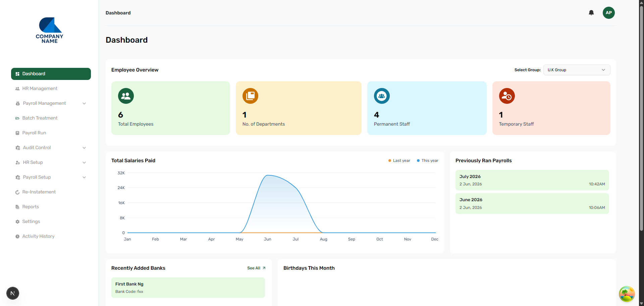This screenshot has height=306, width=644.
Task: Click the Previously Ran Payrolls heading
Action: point(483,161)
